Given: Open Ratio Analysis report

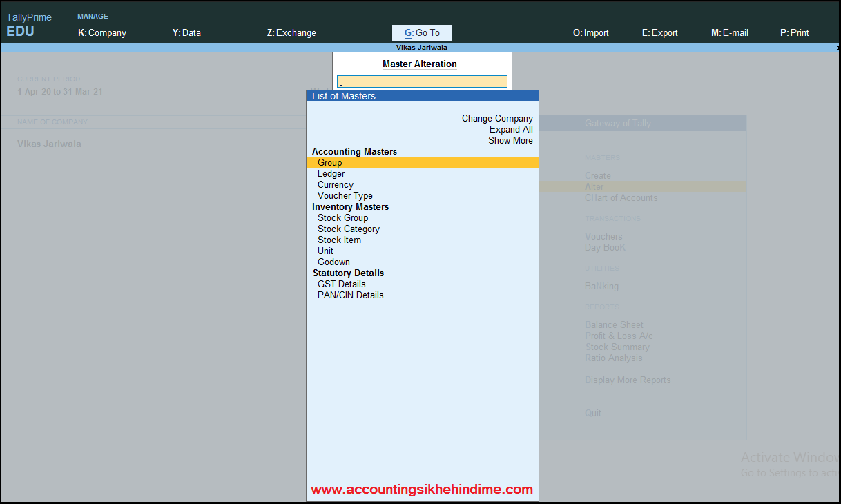Looking at the screenshot, I should point(613,358).
